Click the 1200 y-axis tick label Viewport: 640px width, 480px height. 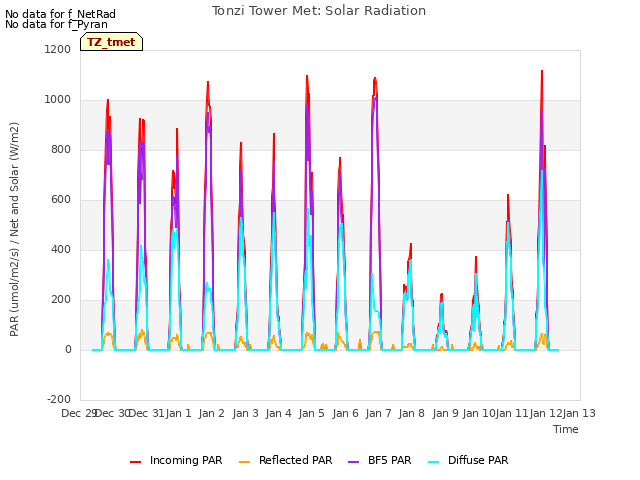pos(58,49)
